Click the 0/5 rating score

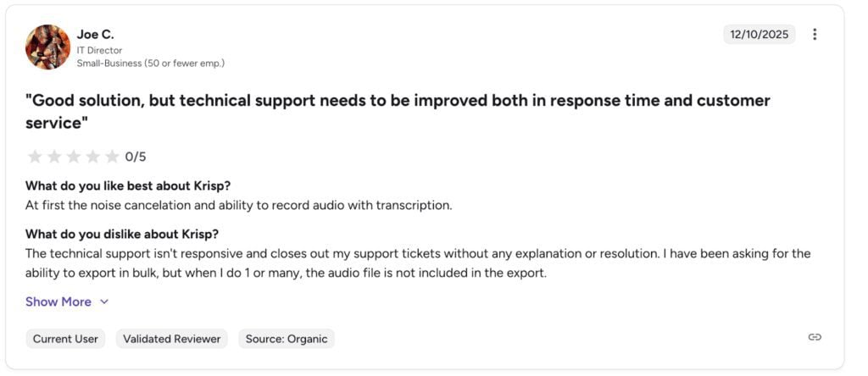(136, 157)
